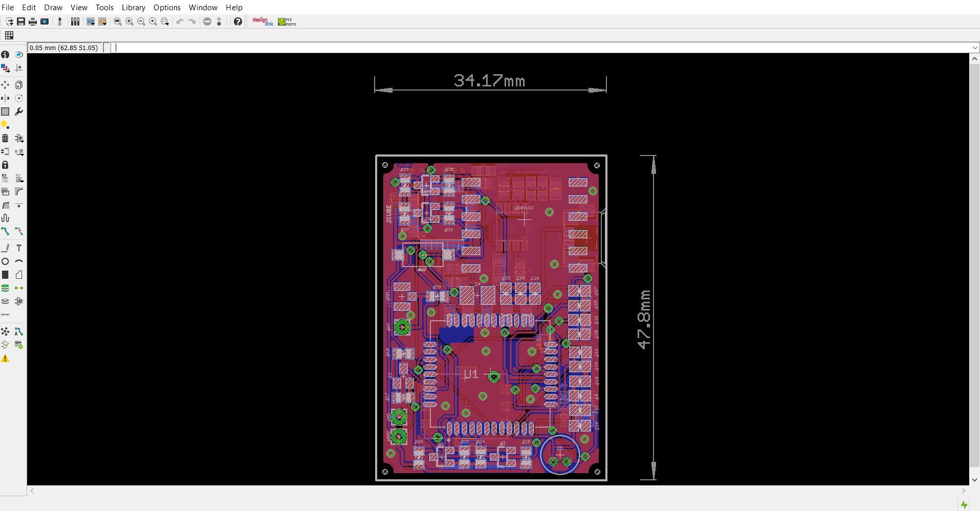The image size is (980, 511).
Task: Open the Options menu
Action: click(167, 8)
